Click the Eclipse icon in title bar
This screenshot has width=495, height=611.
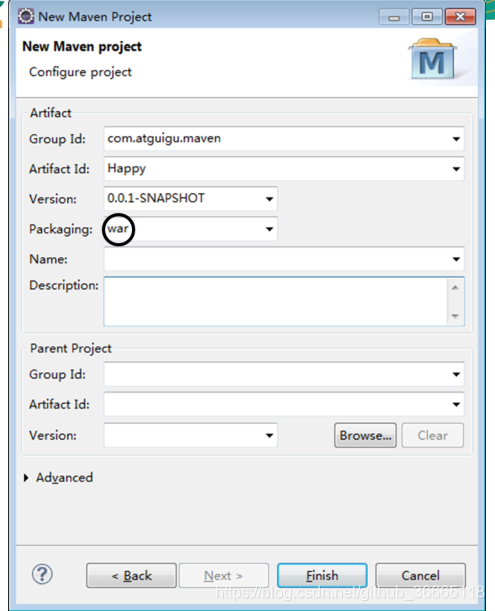[x=26, y=17]
